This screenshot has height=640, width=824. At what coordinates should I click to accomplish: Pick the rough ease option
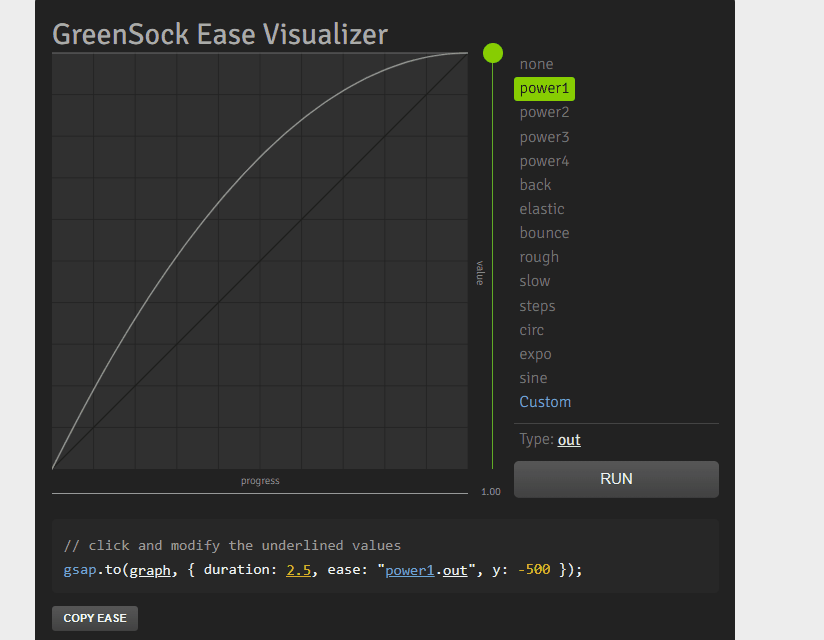click(539, 257)
